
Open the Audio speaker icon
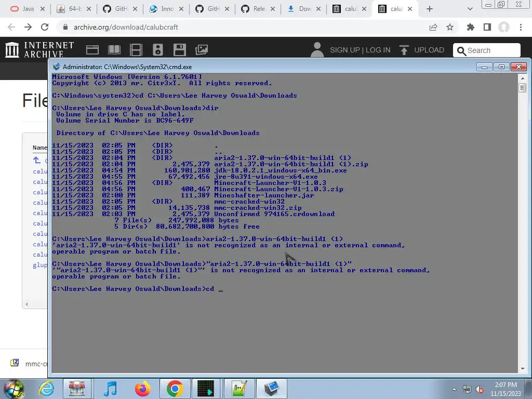coord(158,50)
